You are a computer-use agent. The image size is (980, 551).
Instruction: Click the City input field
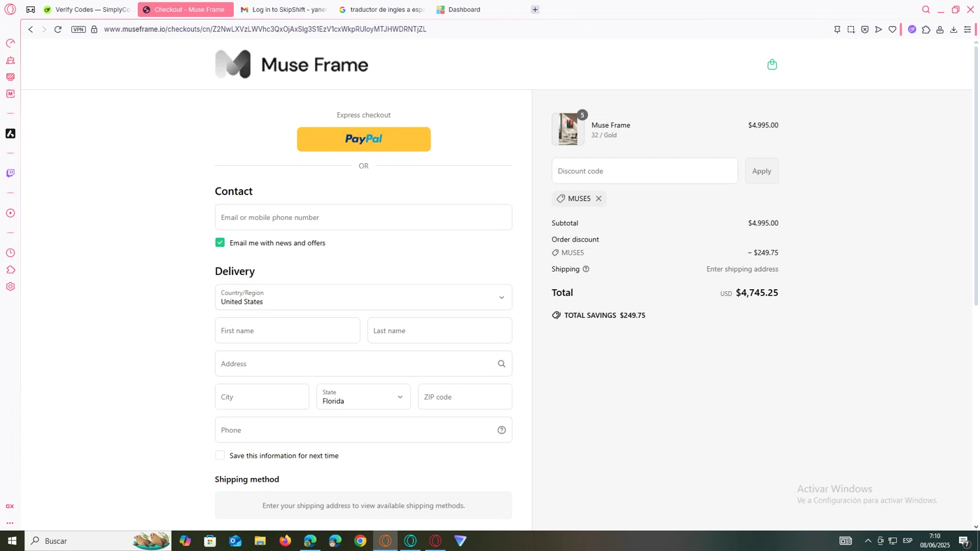coord(262,396)
